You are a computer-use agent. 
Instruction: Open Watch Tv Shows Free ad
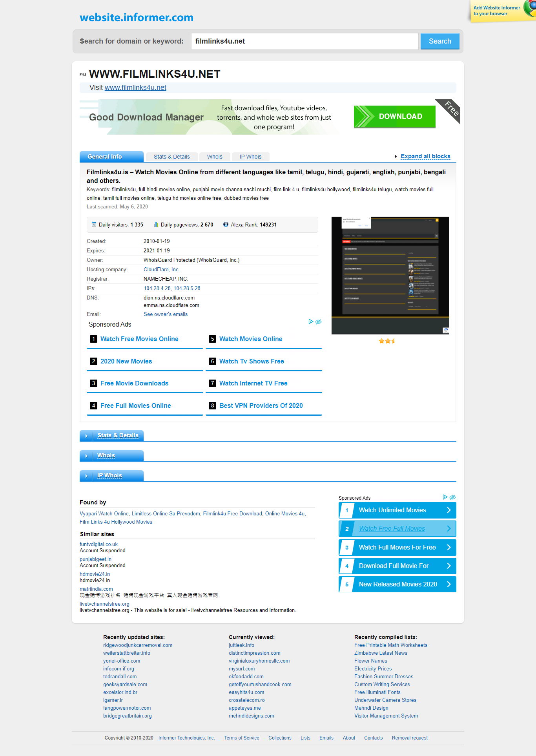point(252,361)
